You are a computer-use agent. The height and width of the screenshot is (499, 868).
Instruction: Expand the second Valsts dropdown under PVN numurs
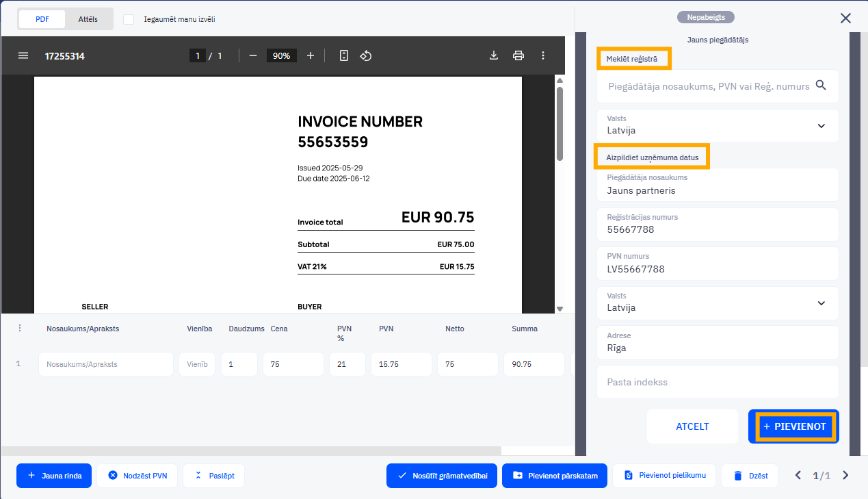[x=718, y=303]
